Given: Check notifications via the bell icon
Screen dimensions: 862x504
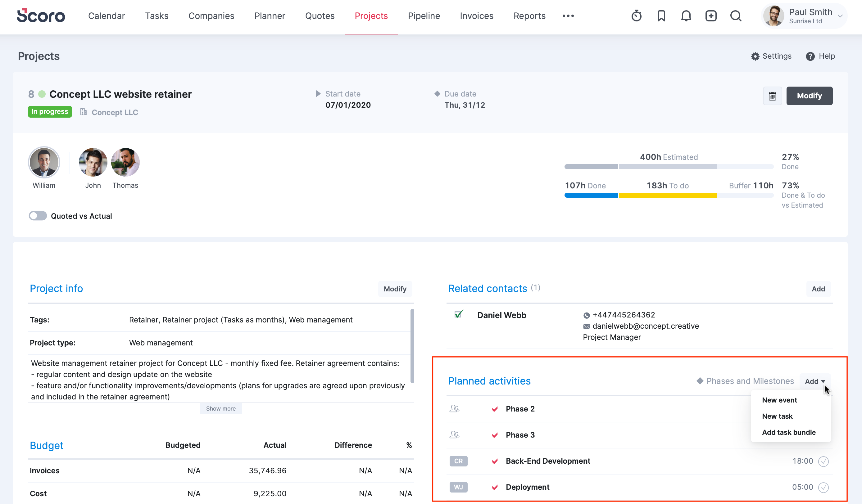Looking at the screenshot, I should [686, 16].
